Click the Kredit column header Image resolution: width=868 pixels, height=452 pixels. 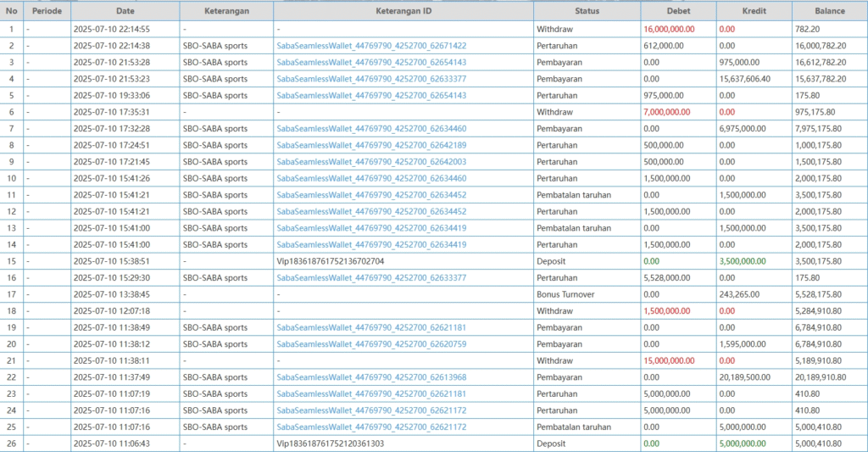(x=754, y=11)
